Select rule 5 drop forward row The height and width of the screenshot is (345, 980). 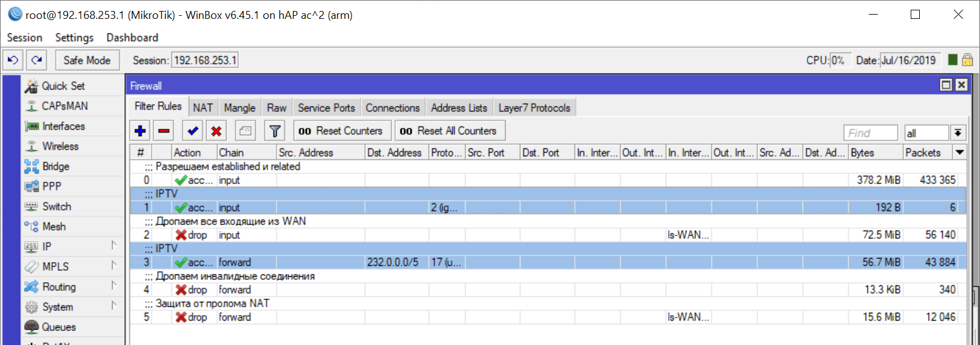547,317
